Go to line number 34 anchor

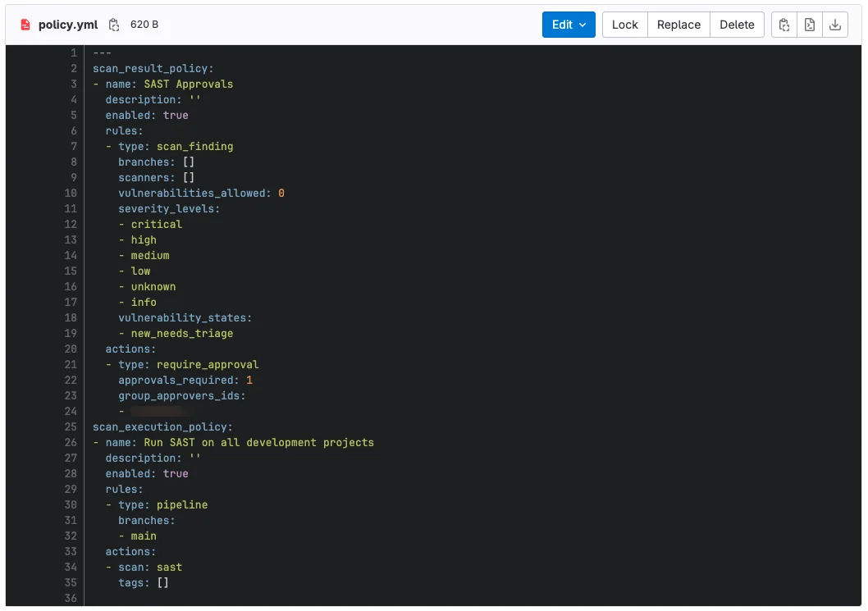(71, 568)
